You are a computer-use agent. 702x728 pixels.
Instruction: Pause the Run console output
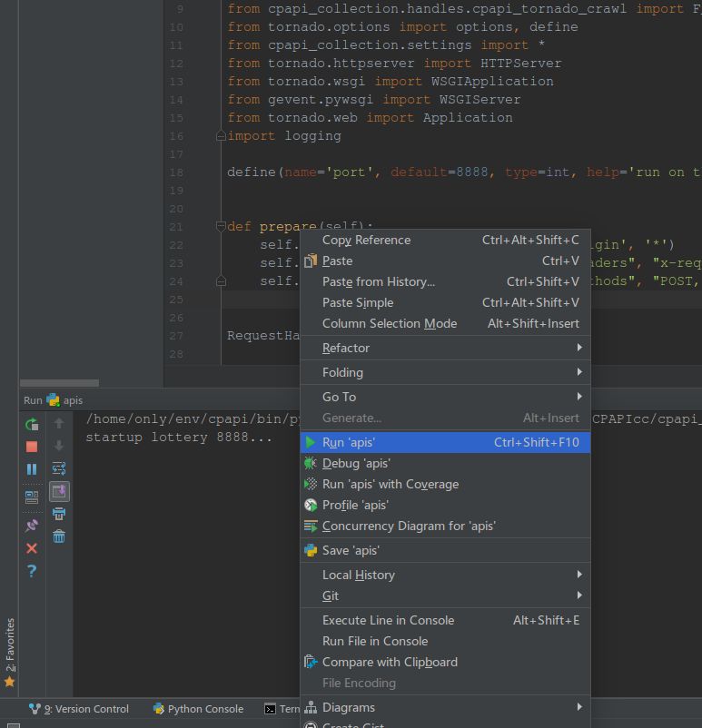pyautogui.click(x=32, y=469)
